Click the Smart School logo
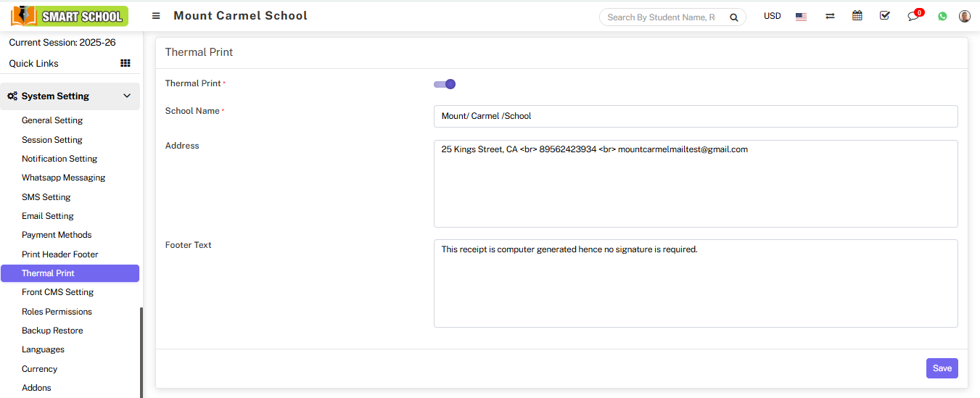This screenshot has width=980, height=398. 70,16
